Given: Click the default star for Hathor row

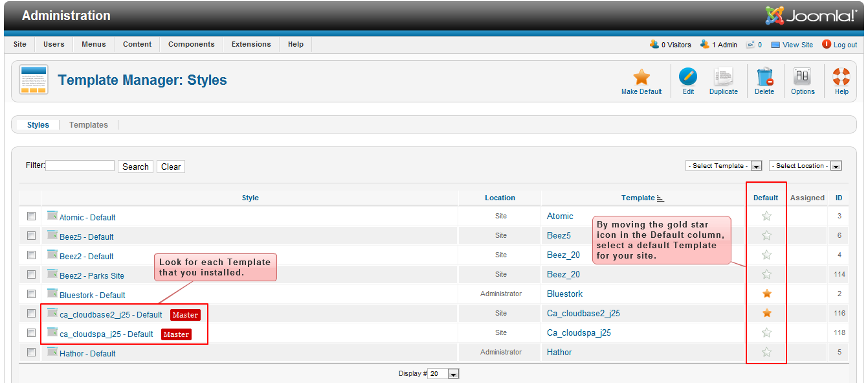Looking at the screenshot, I should click(766, 352).
